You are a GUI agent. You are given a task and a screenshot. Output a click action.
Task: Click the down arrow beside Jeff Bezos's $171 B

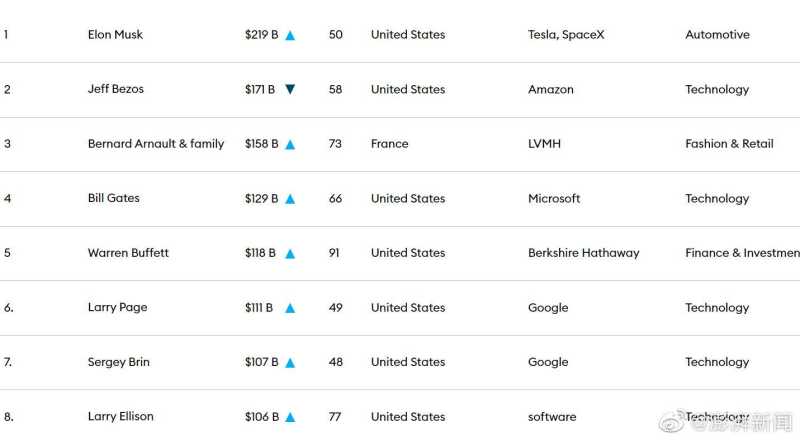[290, 90]
